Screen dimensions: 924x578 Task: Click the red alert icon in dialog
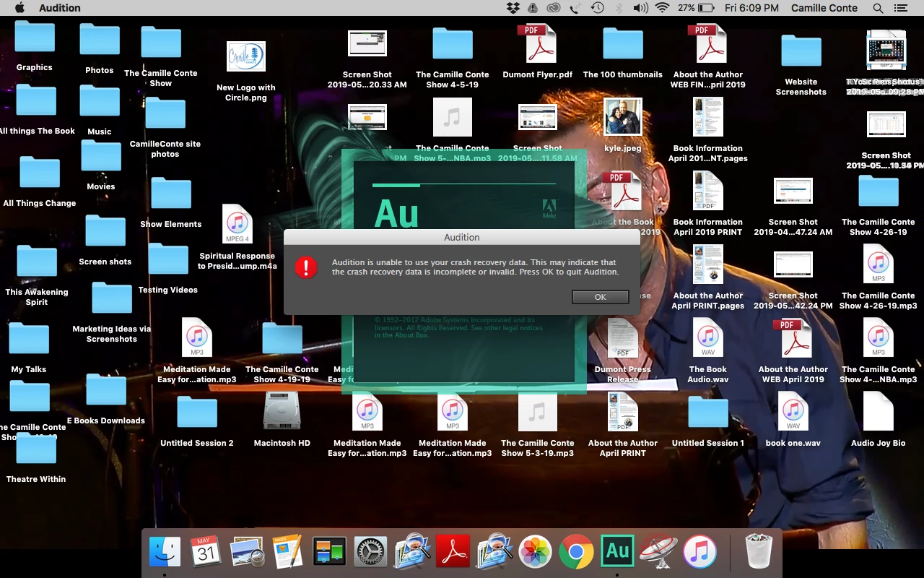306,267
